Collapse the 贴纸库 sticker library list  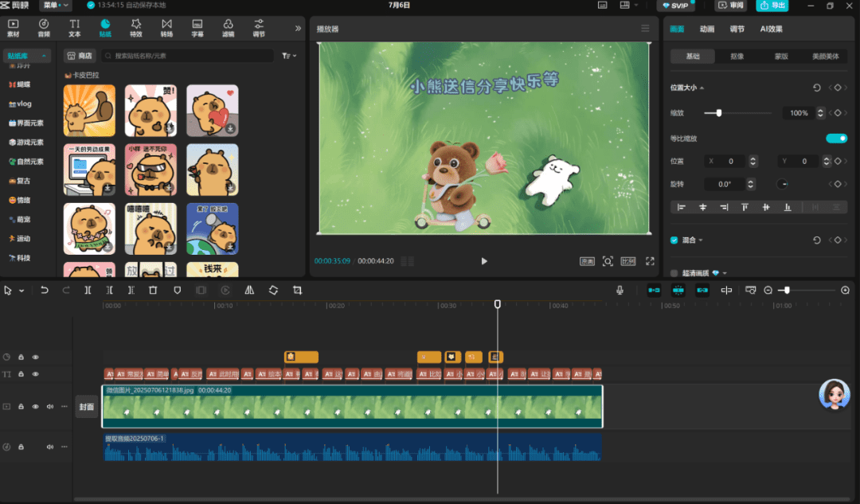(x=44, y=56)
